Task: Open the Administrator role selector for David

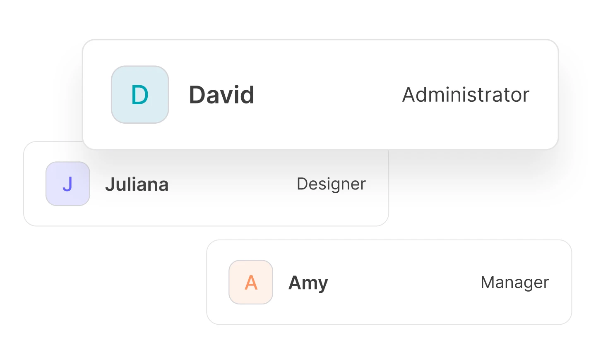Action: pos(466,95)
